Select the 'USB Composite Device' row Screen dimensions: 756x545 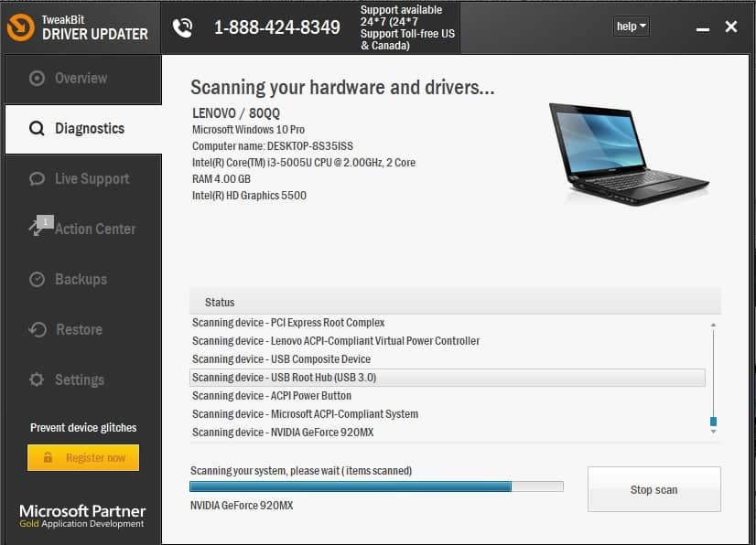pyautogui.click(x=448, y=359)
